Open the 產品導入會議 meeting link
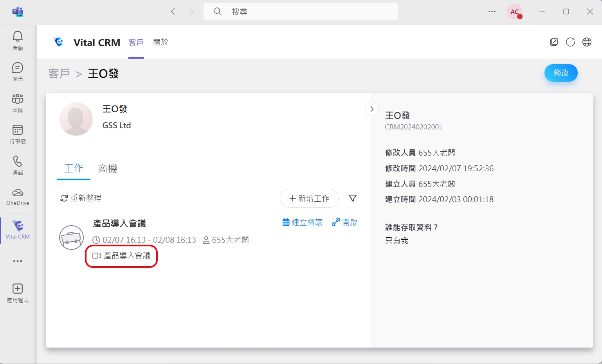This screenshot has height=364, width=602. pos(127,256)
